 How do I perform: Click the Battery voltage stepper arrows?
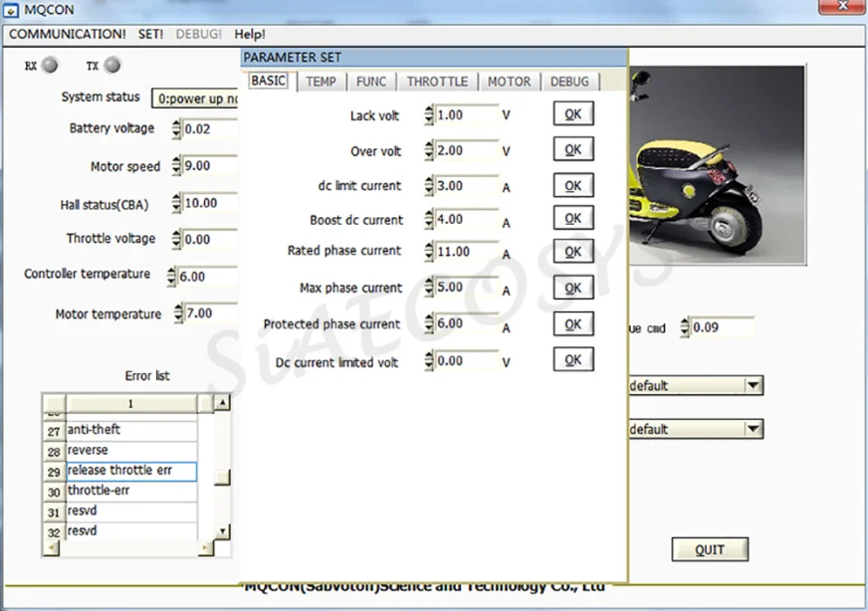[x=176, y=129]
